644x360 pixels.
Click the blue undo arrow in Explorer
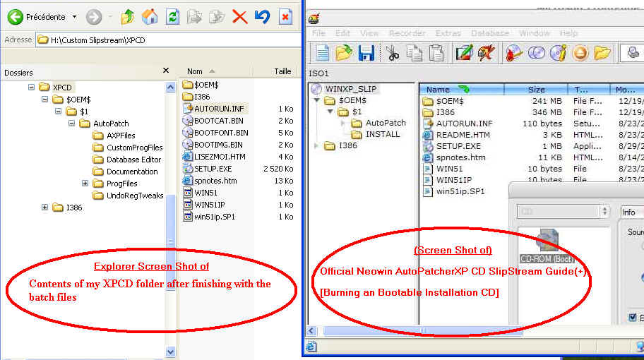tap(262, 17)
